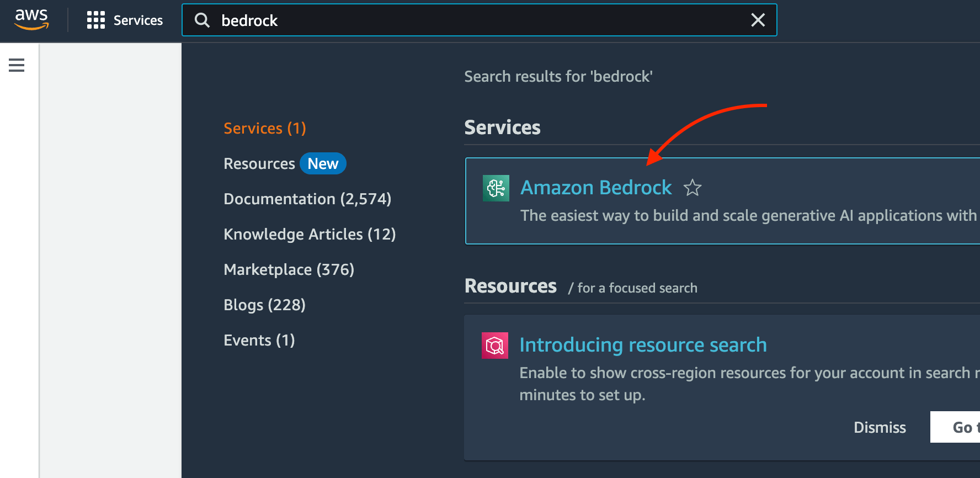Filter results by Resources New
This screenshot has height=478, width=980.
click(284, 164)
